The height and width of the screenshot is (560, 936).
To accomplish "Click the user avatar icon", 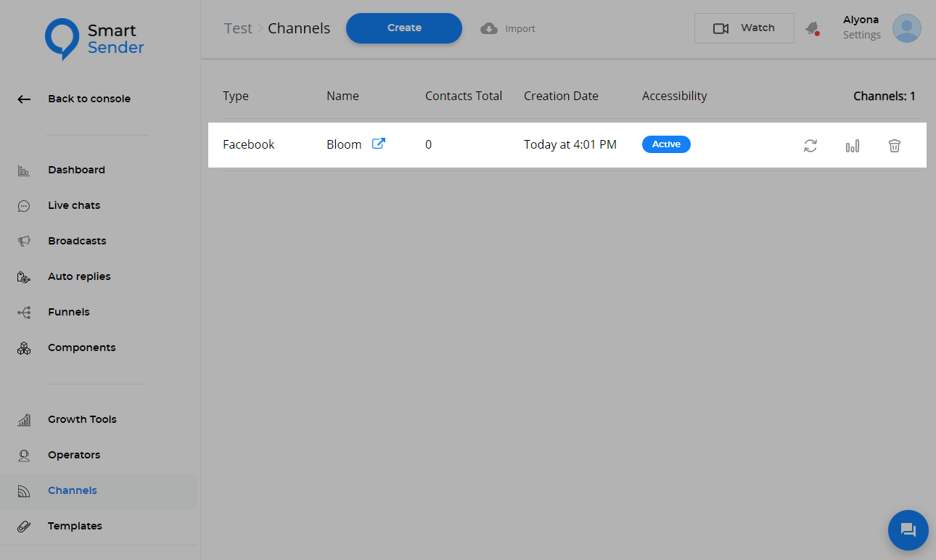I will click(906, 28).
